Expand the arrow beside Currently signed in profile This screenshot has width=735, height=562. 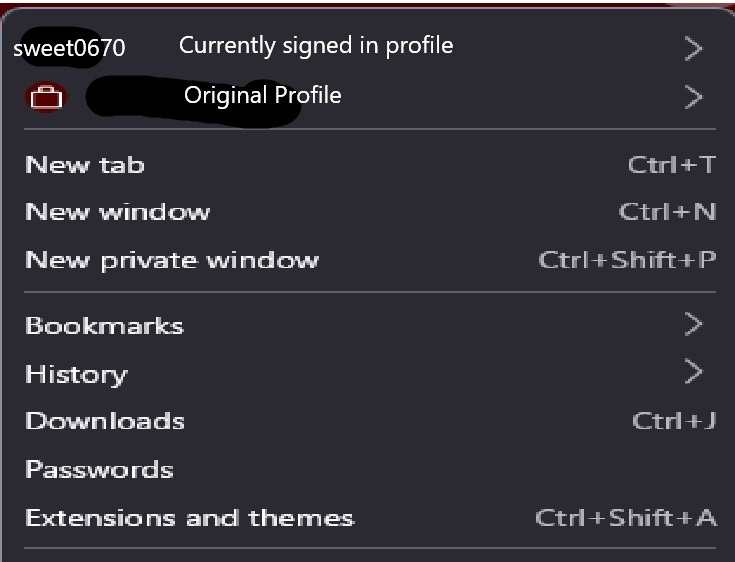(x=694, y=47)
